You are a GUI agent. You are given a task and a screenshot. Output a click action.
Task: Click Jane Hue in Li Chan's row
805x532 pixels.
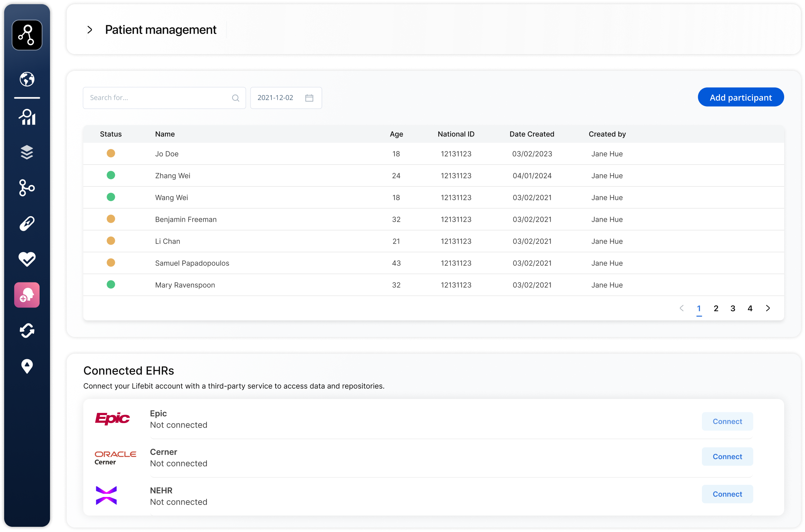[x=607, y=241]
